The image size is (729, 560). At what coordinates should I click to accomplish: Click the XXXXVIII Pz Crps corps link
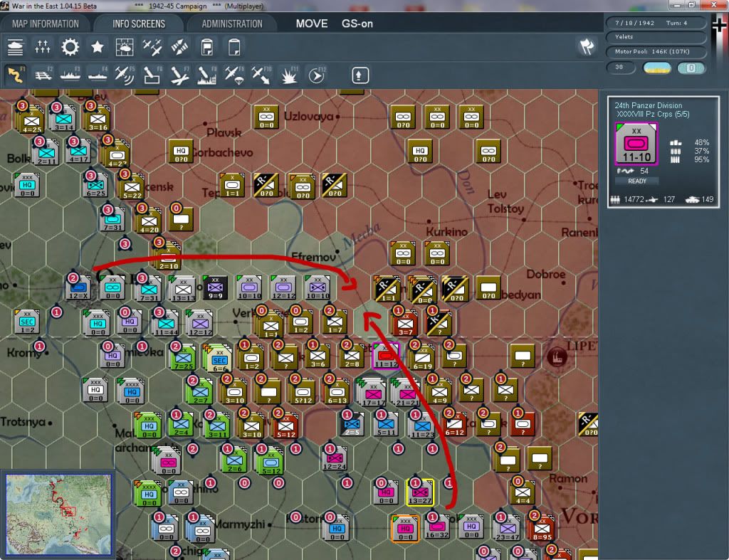pyautogui.click(x=653, y=115)
